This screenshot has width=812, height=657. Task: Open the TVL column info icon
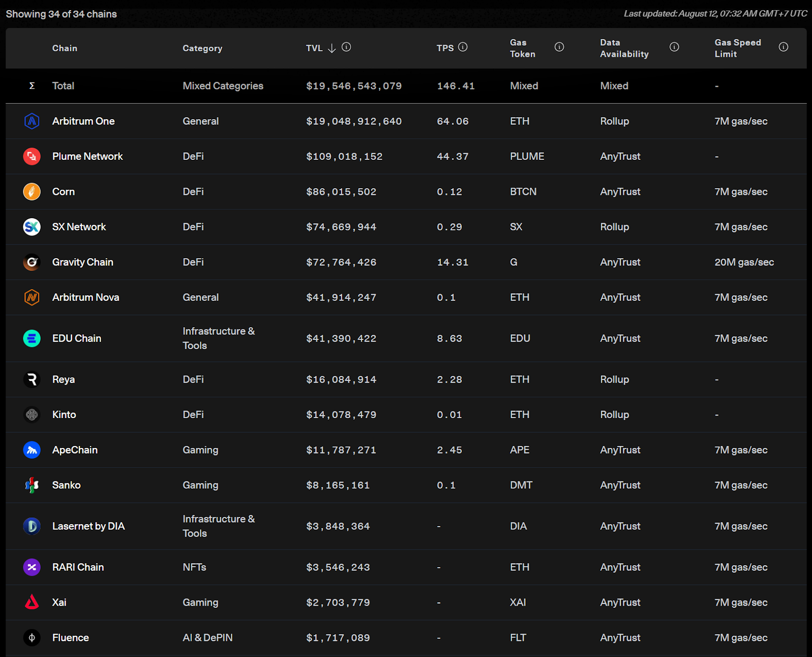pyautogui.click(x=347, y=47)
